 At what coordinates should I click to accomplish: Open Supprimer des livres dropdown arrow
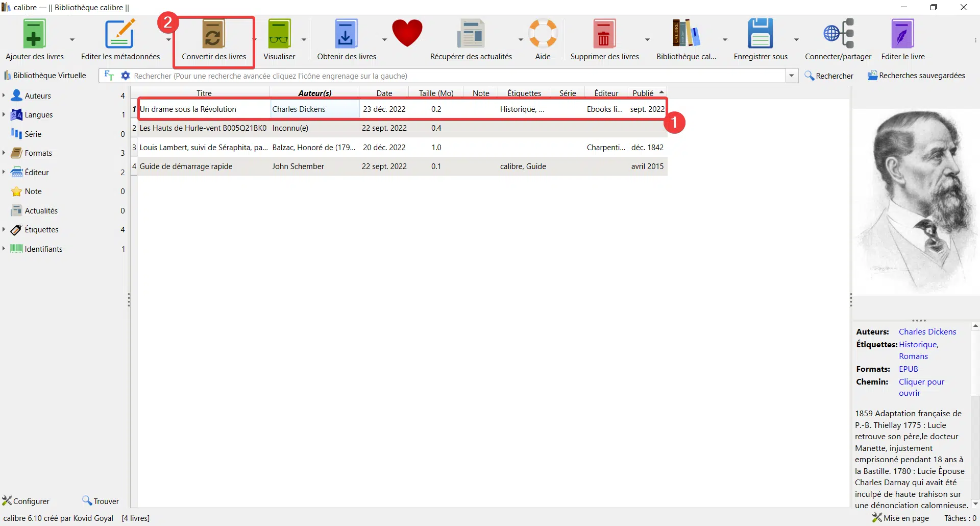[647, 39]
